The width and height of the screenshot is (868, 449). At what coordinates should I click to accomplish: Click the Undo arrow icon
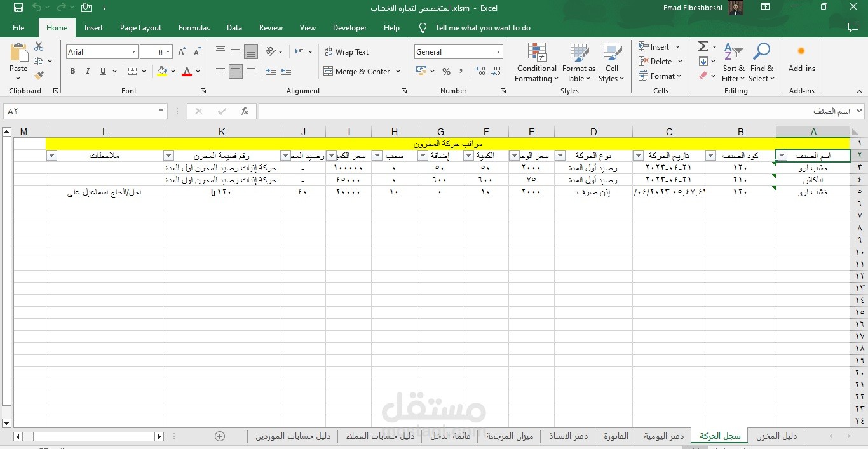tap(37, 8)
